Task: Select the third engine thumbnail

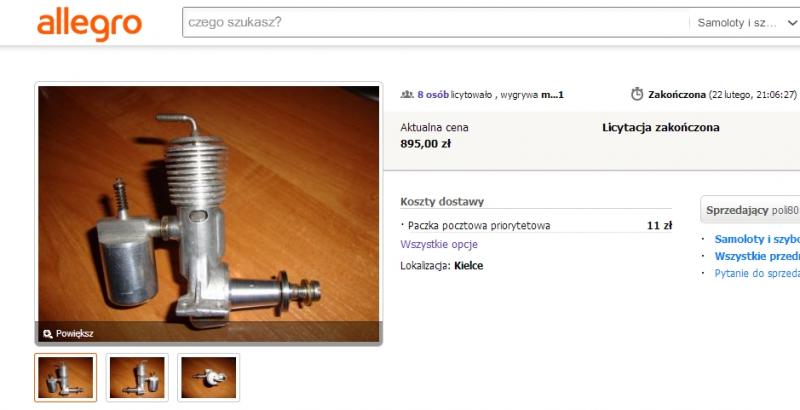Action: tap(208, 377)
